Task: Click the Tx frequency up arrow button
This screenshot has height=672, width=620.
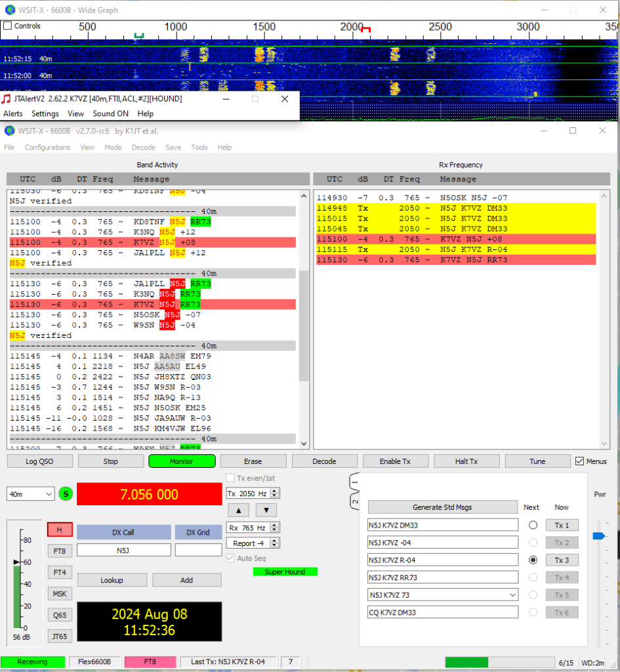Action: tap(239, 510)
